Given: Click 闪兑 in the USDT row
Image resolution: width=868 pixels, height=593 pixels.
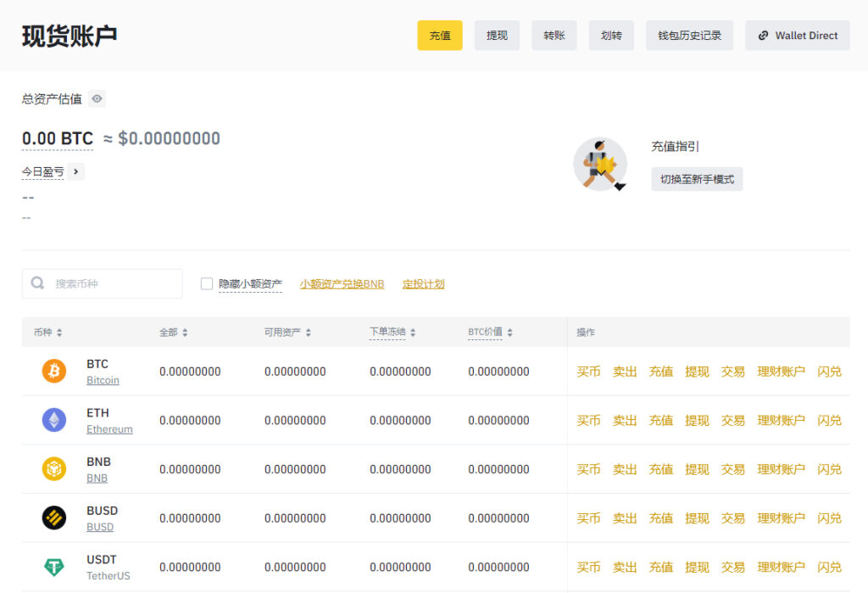Looking at the screenshot, I should coord(829,567).
